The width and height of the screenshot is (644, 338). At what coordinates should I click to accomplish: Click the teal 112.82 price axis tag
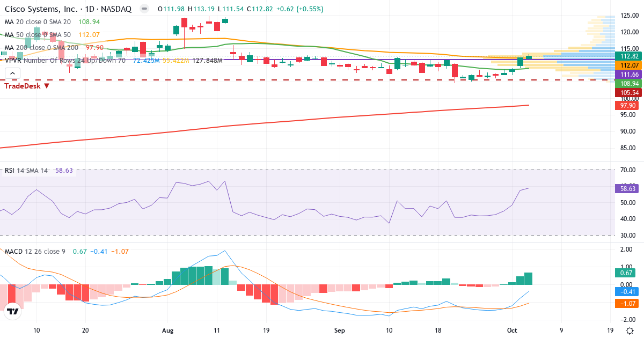tap(628, 56)
